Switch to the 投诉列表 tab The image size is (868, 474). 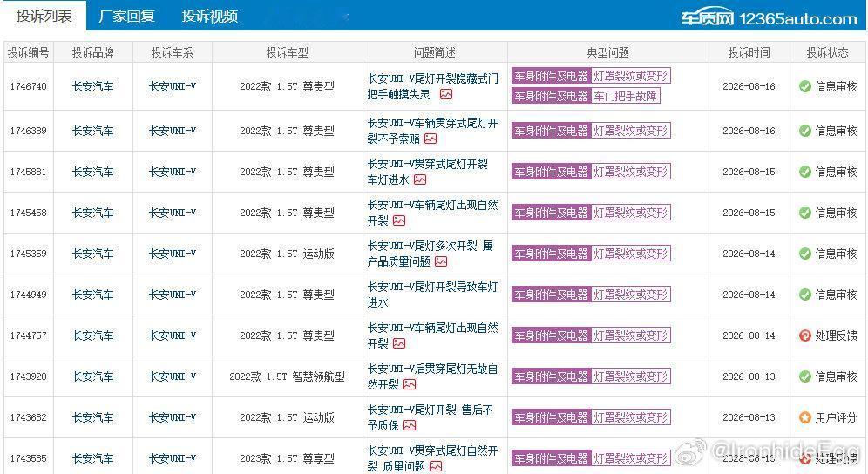click(x=44, y=16)
